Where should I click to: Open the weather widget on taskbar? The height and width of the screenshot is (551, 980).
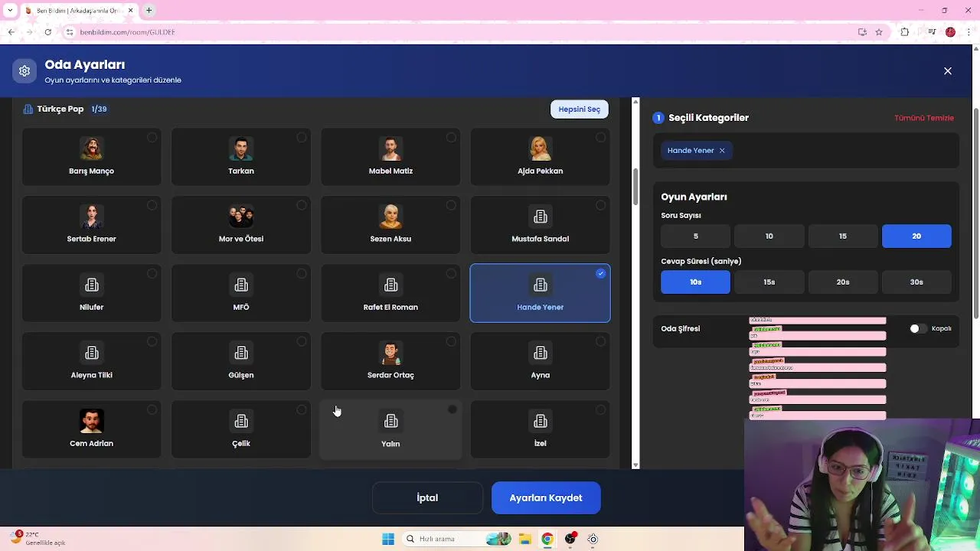[38, 539]
